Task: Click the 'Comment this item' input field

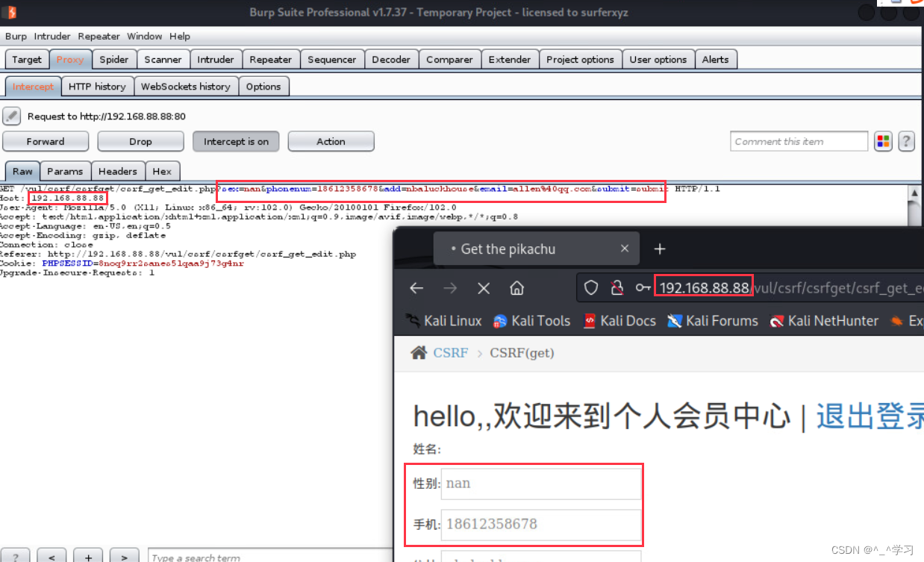Action: [x=798, y=141]
